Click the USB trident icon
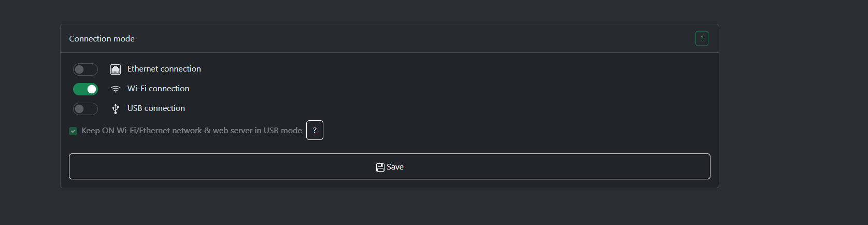This screenshot has width=868, height=225. coord(116,109)
